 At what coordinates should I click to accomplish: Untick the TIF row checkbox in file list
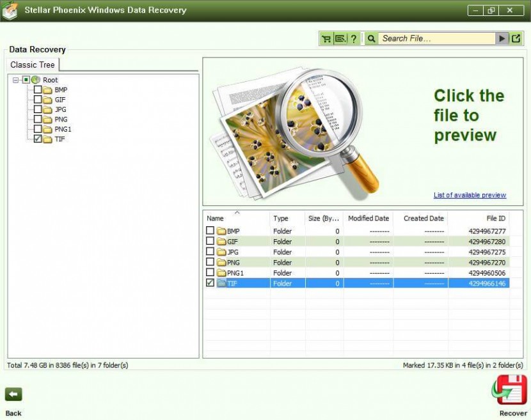pyautogui.click(x=210, y=283)
